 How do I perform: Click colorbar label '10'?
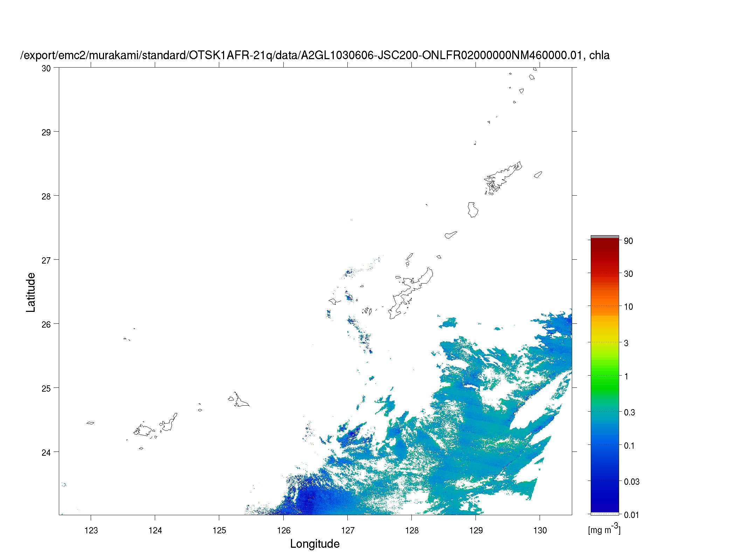(629, 307)
